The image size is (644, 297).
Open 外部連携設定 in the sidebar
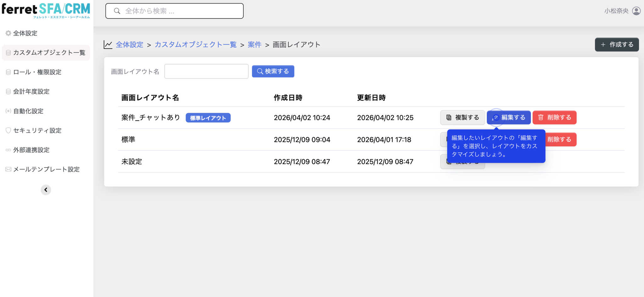coord(46,150)
